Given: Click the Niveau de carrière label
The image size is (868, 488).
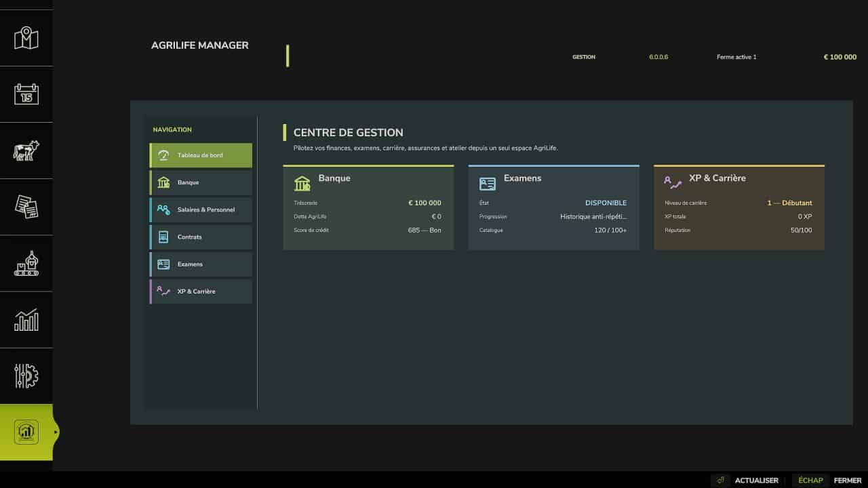Looking at the screenshot, I should (x=685, y=203).
